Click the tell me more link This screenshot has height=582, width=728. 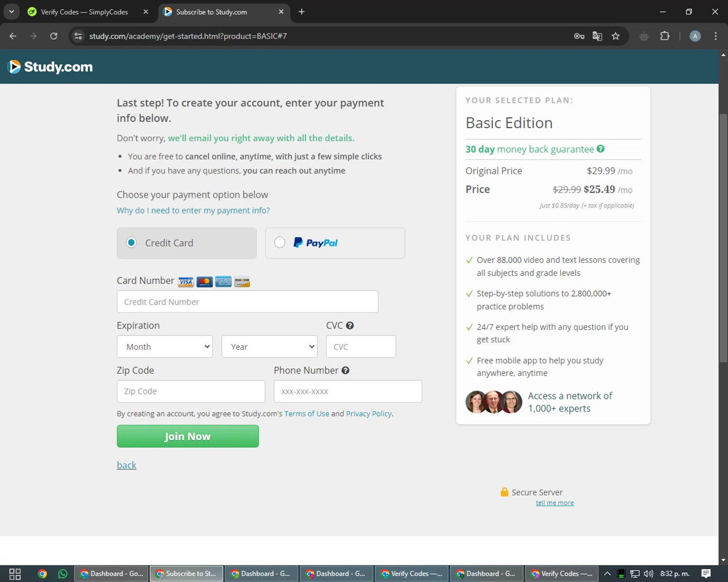coord(555,503)
